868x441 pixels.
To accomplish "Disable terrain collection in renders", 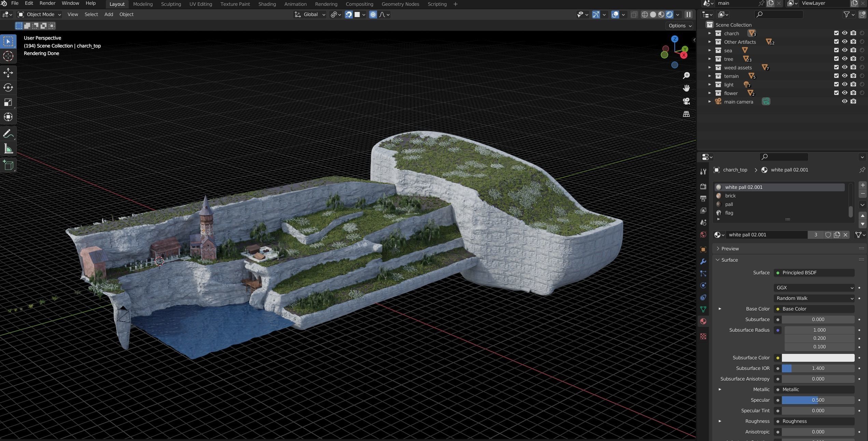I will pyautogui.click(x=853, y=76).
